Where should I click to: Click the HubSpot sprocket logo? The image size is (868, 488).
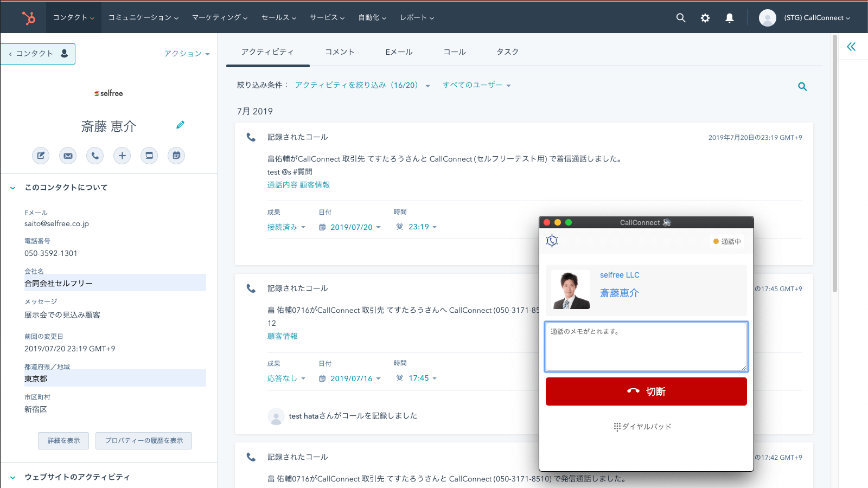pyautogui.click(x=28, y=18)
